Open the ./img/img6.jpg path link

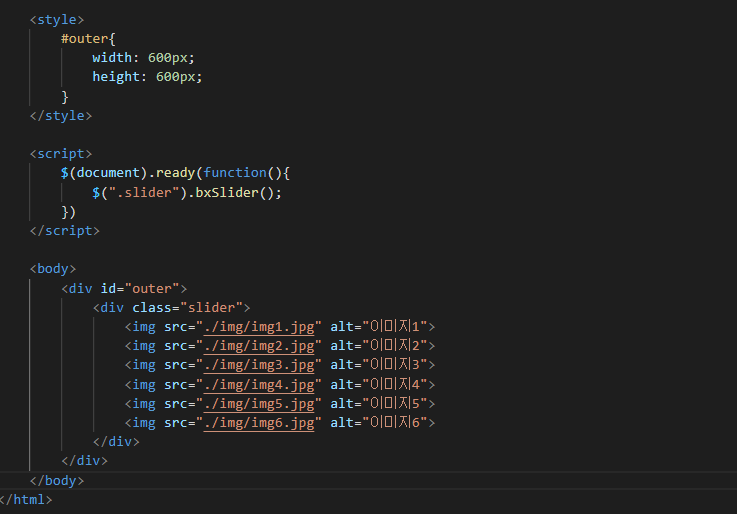tap(259, 423)
